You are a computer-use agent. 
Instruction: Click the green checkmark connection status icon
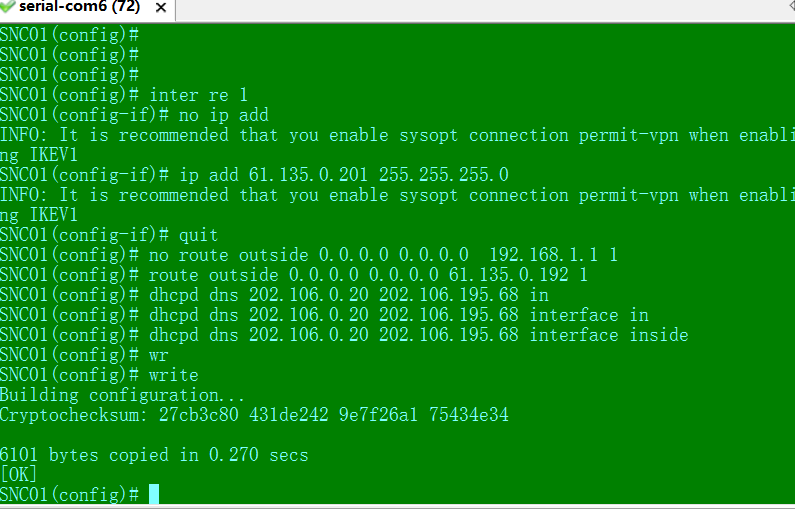tap(9, 8)
